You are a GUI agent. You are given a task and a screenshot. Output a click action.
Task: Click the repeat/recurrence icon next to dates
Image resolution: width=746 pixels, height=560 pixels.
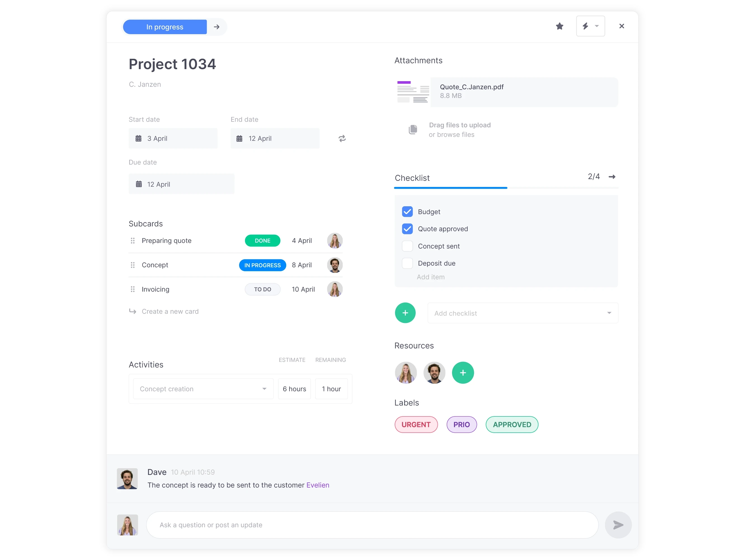(x=342, y=138)
